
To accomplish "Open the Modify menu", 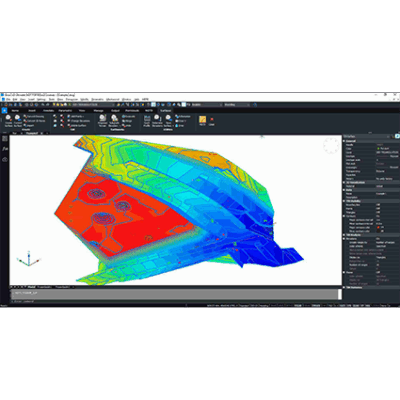I will (x=85, y=99).
